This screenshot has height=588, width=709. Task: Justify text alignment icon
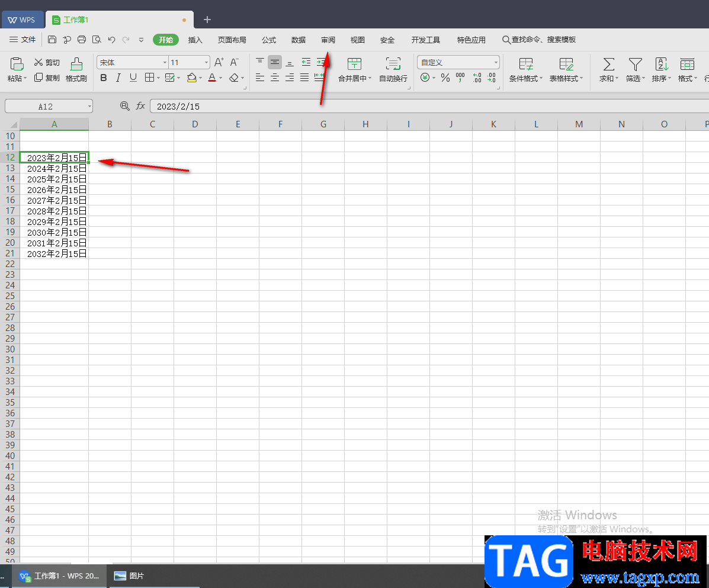tap(305, 78)
